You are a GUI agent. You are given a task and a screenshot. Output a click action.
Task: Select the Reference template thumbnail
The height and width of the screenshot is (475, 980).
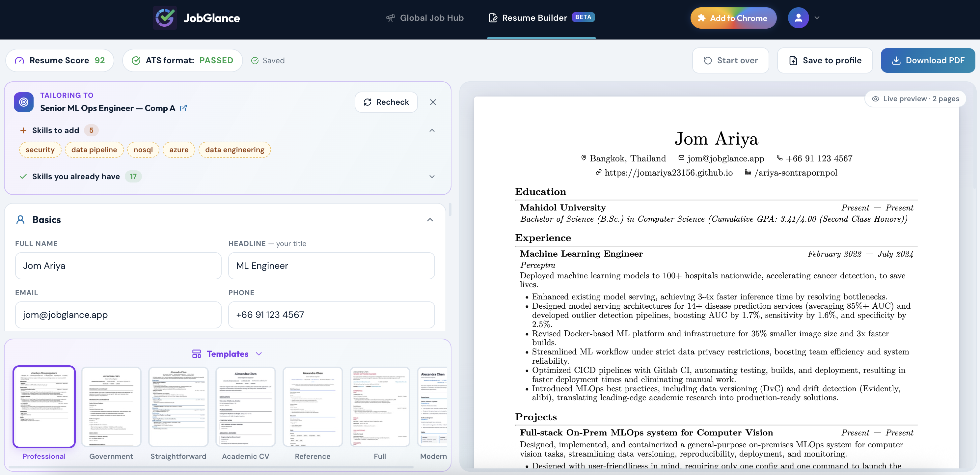313,406
